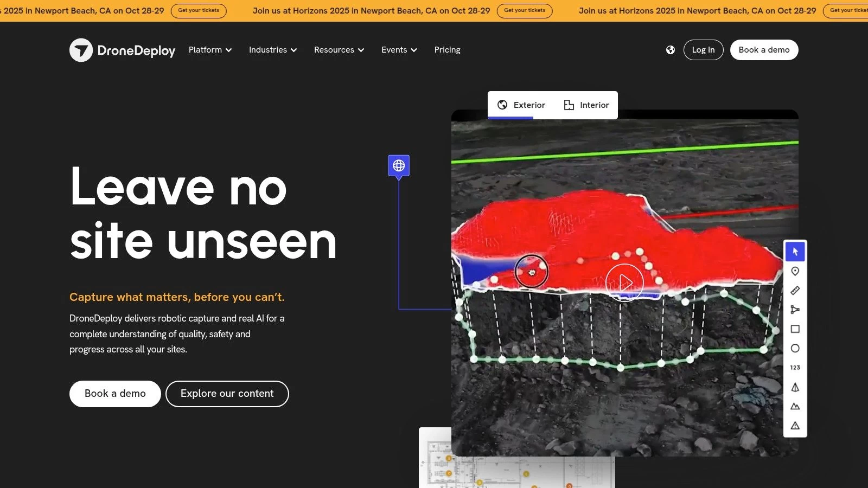Open the Pricing page

coord(448,50)
